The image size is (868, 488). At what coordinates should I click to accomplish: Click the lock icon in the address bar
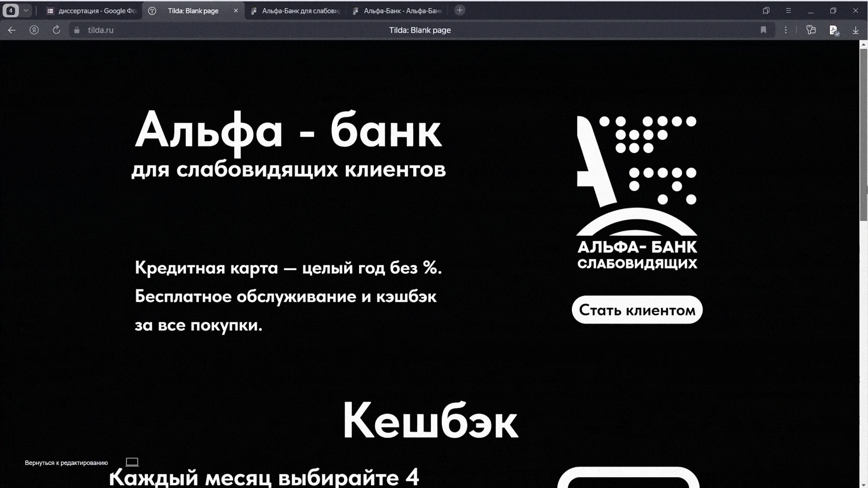[x=76, y=30]
